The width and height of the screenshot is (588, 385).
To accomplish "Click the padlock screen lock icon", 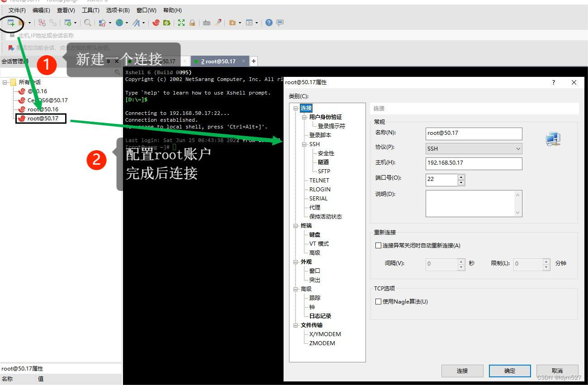I will [192, 23].
